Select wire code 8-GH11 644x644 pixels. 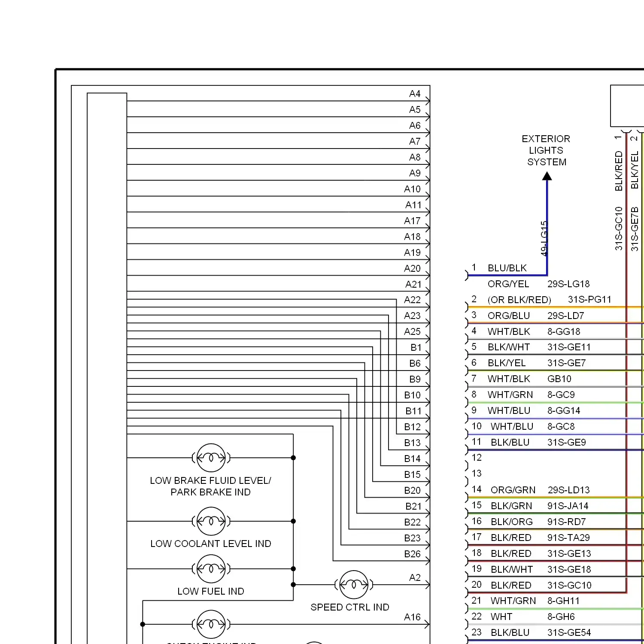click(x=564, y=601)
